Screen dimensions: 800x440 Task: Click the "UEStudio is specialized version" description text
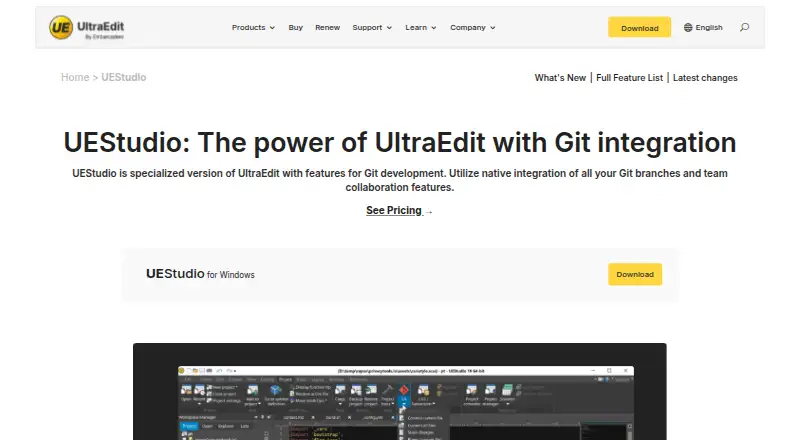click(399, 180)
